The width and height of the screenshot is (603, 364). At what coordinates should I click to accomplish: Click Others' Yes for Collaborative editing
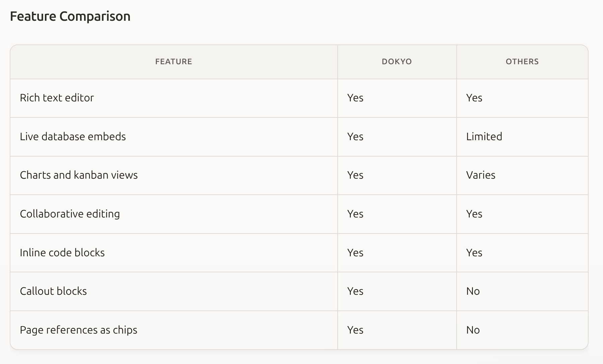[522, 214]
